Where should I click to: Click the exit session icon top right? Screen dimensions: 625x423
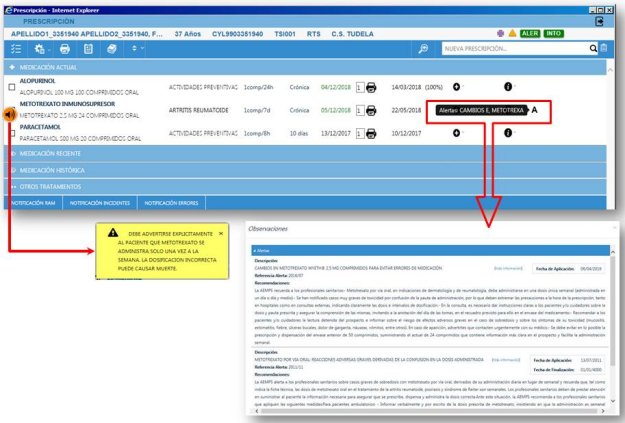pos(599,20)
